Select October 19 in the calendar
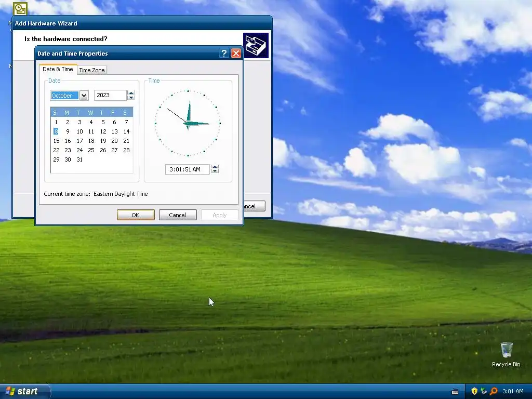The image size is (532, 399). (x=103, y=141)
